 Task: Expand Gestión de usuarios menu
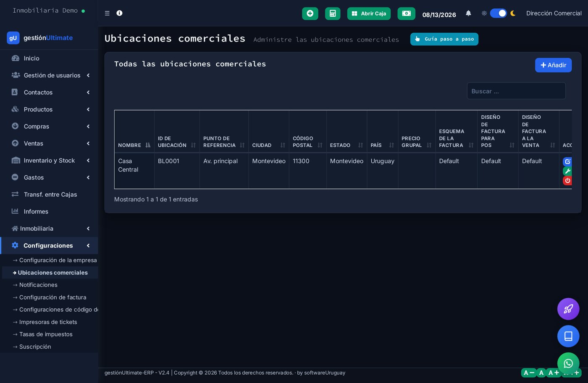click(x=50, y=76)
